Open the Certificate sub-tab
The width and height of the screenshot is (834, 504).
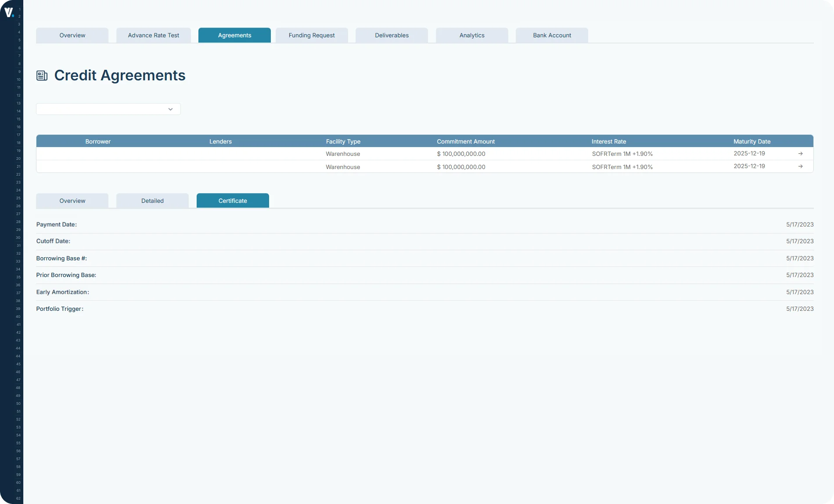coord(233,201)
